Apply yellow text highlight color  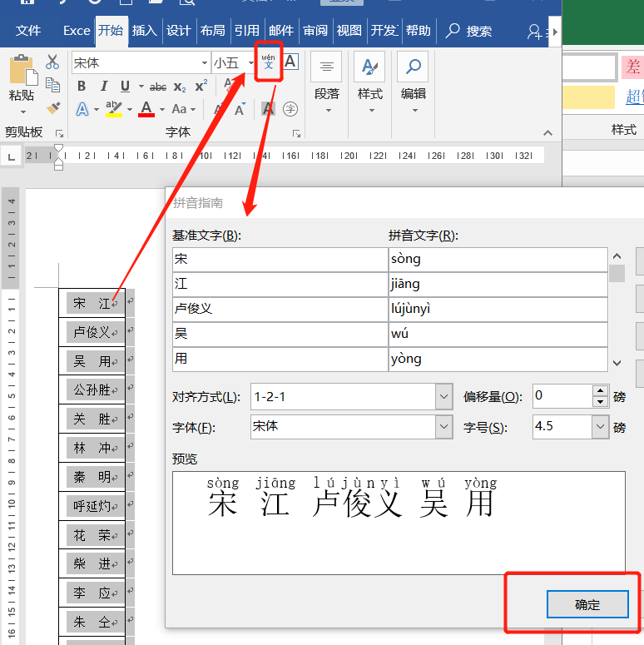coord(113,109)
